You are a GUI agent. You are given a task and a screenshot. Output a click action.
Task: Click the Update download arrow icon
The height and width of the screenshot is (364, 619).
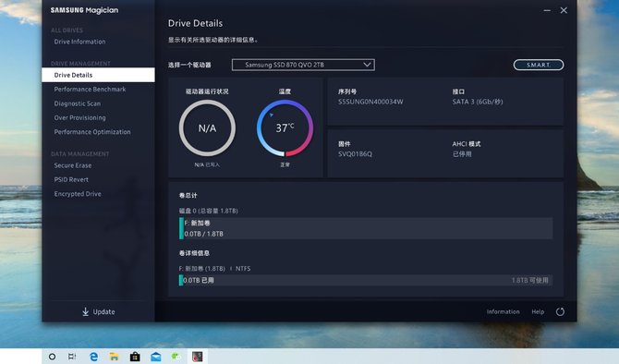click(x=85, y=312)
